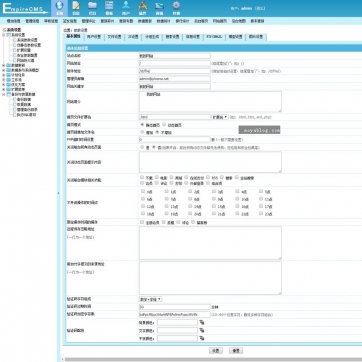
Task: Click the root 系统设置 tree icon
Action: click(4, 30)
